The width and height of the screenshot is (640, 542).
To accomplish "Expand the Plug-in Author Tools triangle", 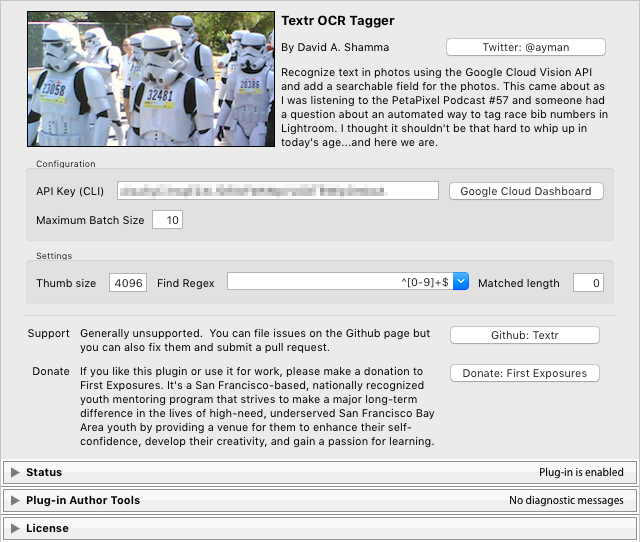I will pos(15,500).
